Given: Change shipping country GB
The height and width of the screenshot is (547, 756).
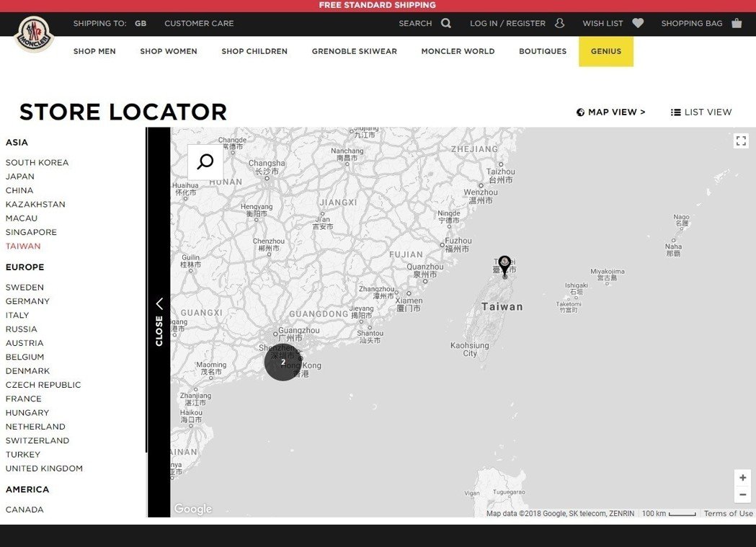Looking at the screenshot, I should [141, 23].
